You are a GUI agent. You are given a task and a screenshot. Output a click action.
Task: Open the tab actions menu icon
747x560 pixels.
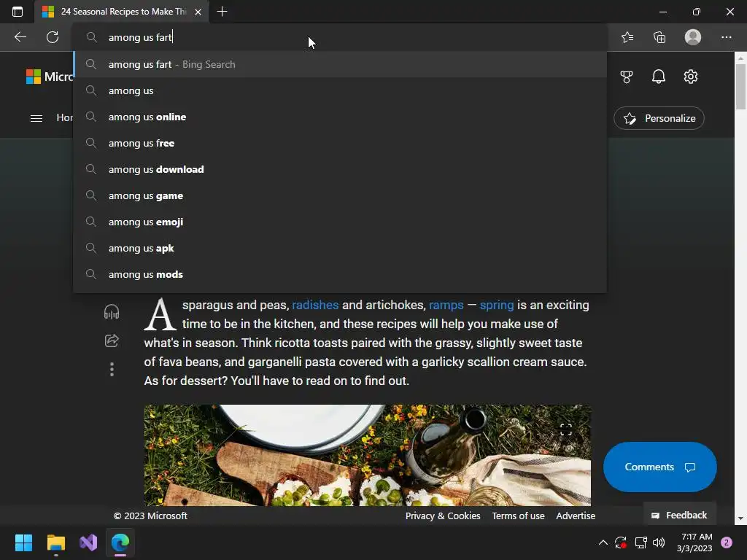tap(18, 12)
